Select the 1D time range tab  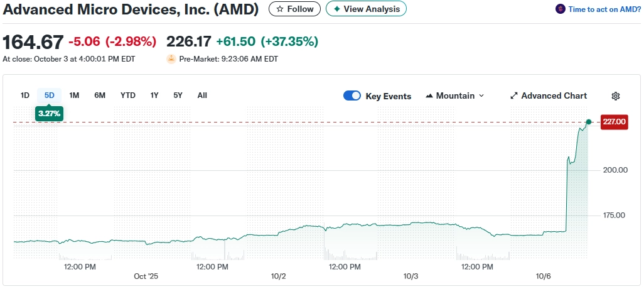coord(25,95)
